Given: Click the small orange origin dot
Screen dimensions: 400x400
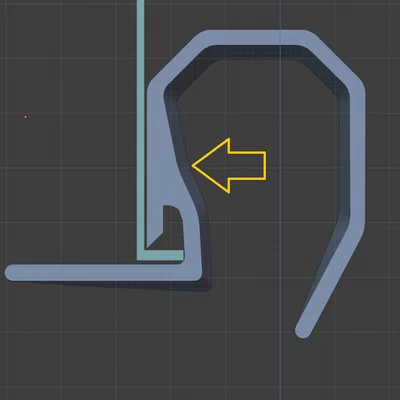Looking at the screenshot, I should pos(26,117).
